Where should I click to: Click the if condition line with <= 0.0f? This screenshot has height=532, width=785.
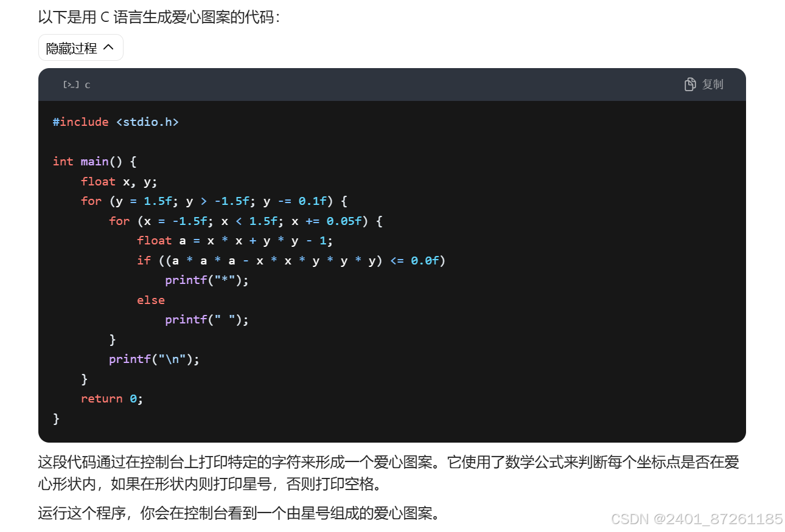tap(291, 260)
